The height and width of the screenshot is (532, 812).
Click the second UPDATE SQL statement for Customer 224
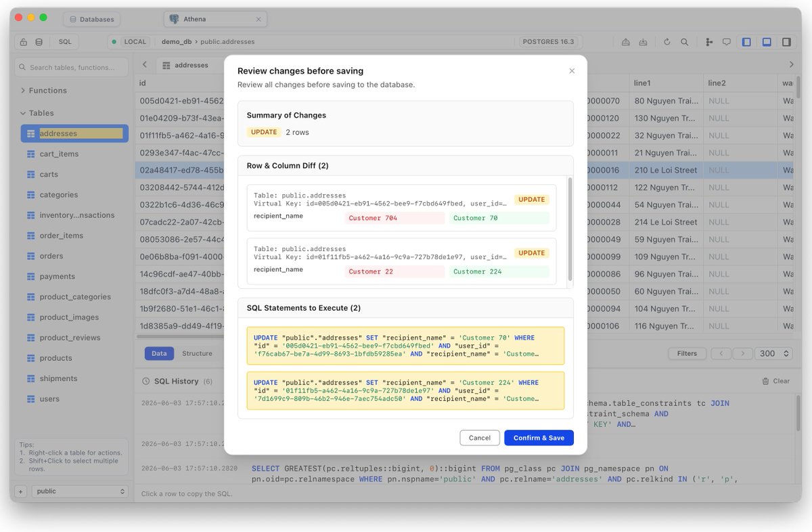406,391
